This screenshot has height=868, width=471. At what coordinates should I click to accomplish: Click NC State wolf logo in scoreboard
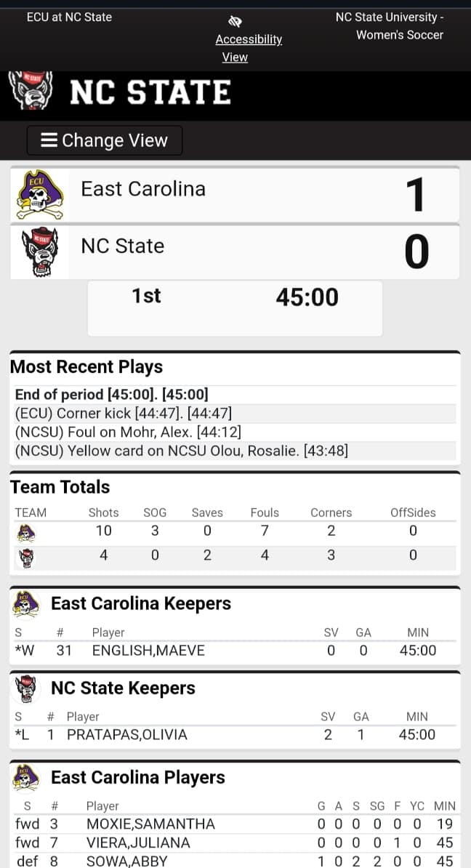[40, 252]
